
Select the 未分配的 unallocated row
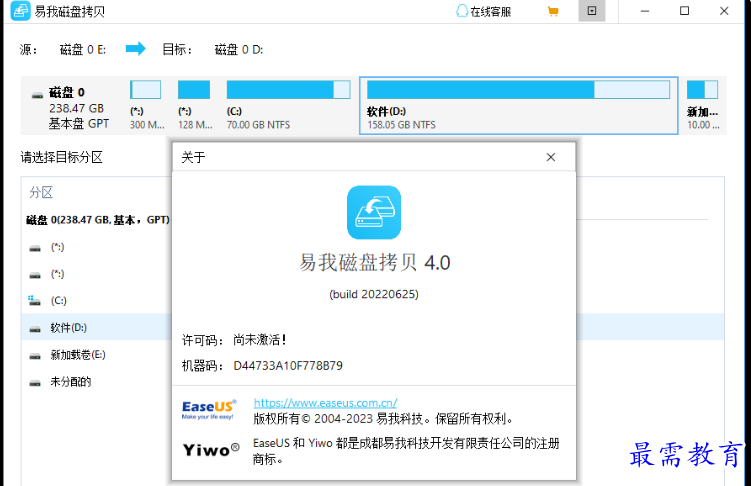click(x=96, y=382)
